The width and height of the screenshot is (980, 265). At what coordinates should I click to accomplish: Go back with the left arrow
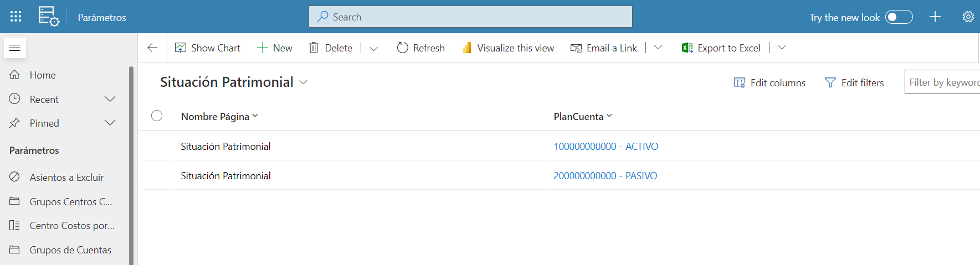152,48
